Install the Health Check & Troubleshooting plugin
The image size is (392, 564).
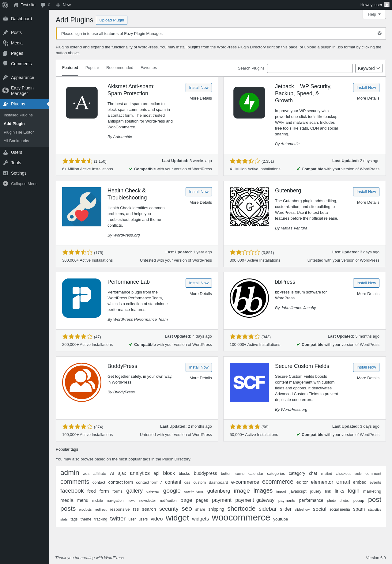[199, 192]
